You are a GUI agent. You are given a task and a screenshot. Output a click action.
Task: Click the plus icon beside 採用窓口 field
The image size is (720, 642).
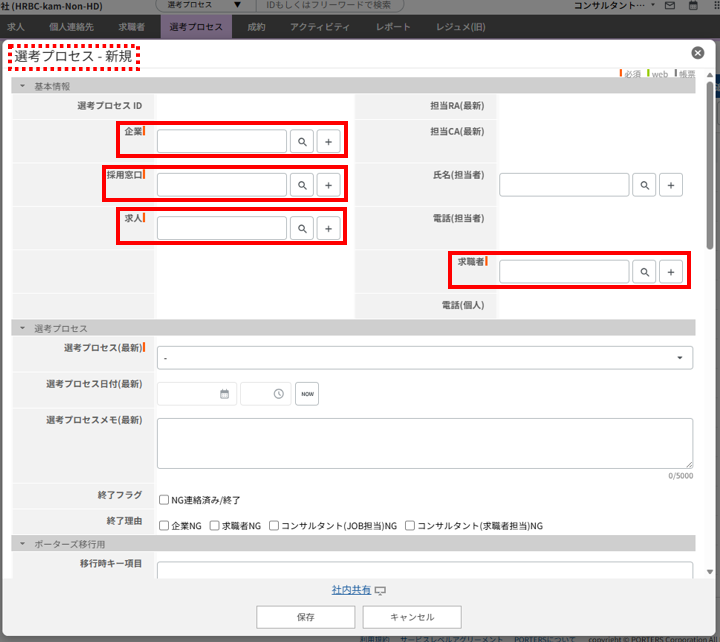[328, 185]
